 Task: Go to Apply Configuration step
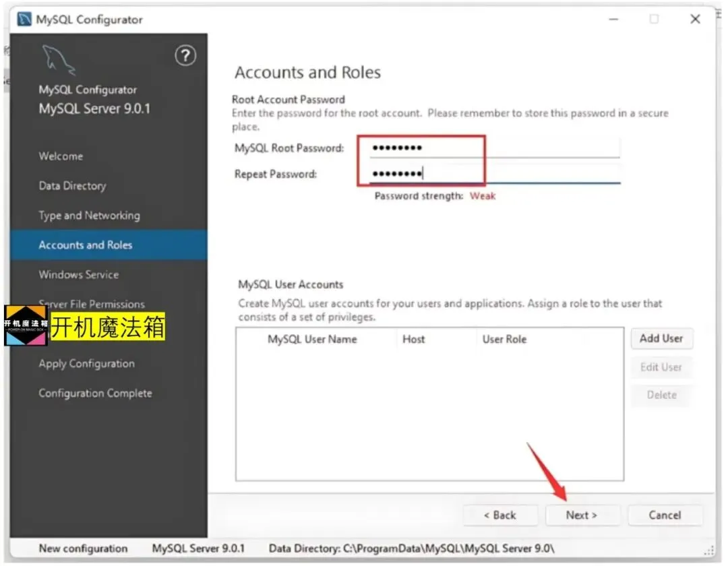tap(86, 364)
